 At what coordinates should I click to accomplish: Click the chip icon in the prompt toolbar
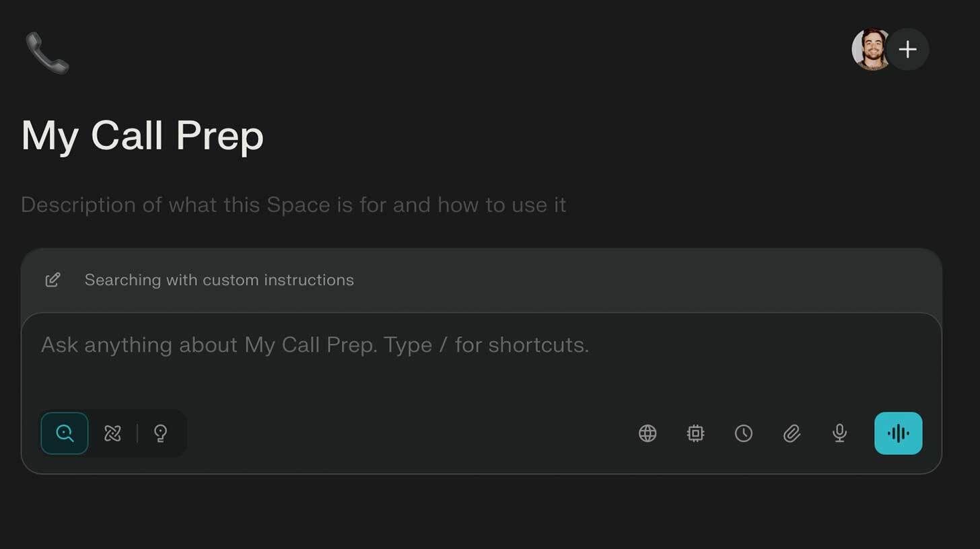click(x=695, y=433)
